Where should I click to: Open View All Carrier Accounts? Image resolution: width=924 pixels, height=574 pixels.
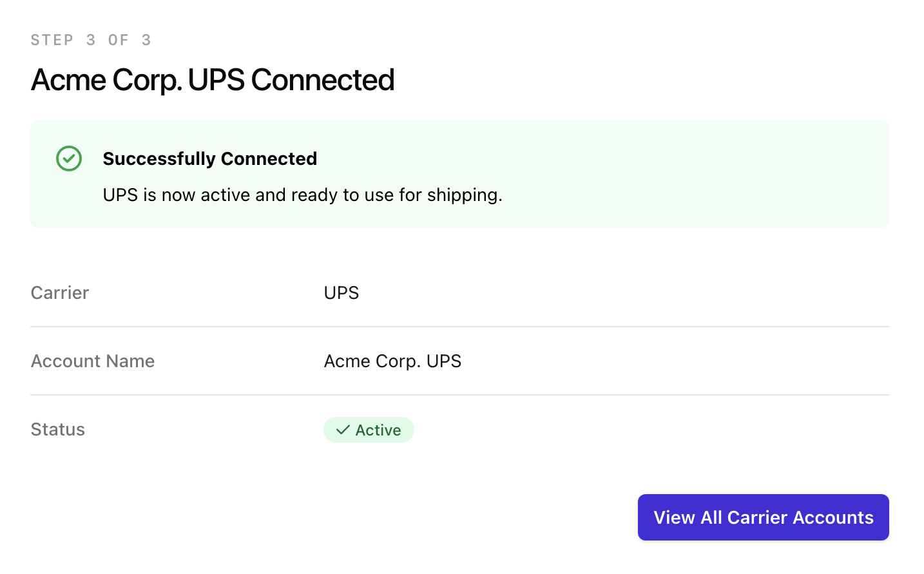[x=763, y=517]
